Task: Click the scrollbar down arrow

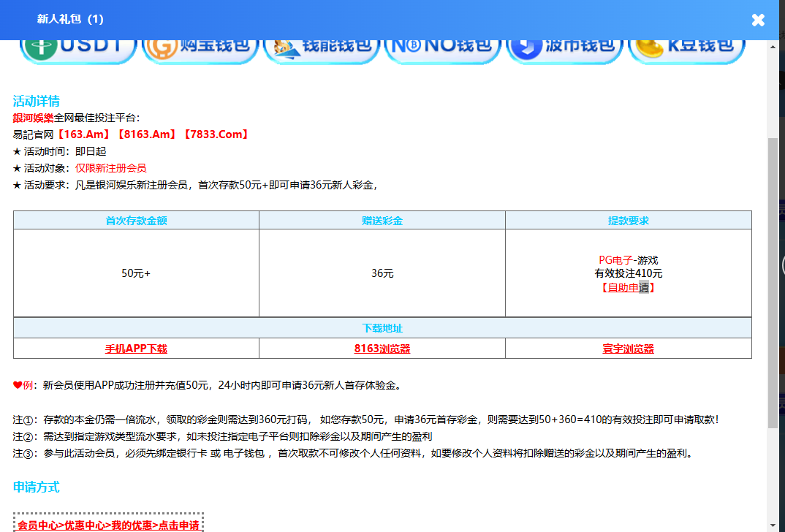Action: (x=773, y=525)
